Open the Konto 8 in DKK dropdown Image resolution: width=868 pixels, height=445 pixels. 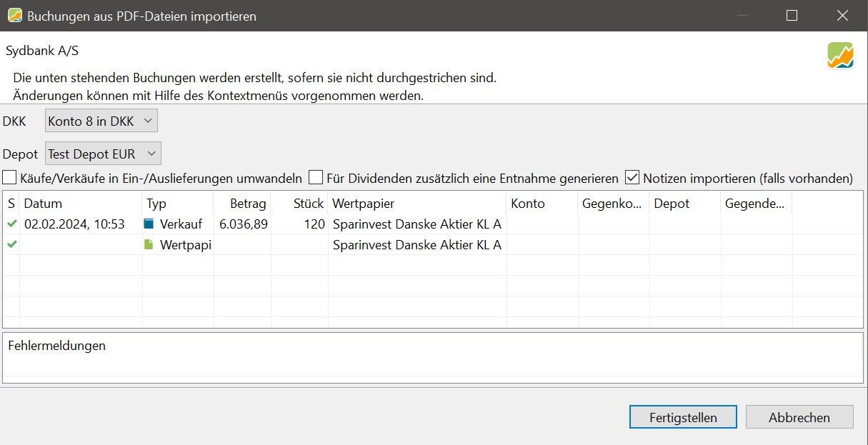pos(101,121)
